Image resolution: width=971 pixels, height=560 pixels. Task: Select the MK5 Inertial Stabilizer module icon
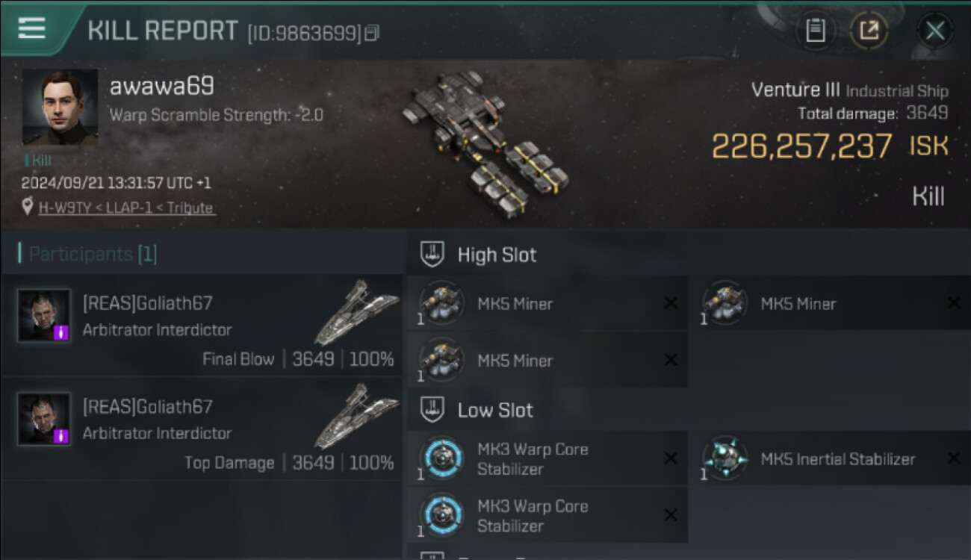[725, 458]
